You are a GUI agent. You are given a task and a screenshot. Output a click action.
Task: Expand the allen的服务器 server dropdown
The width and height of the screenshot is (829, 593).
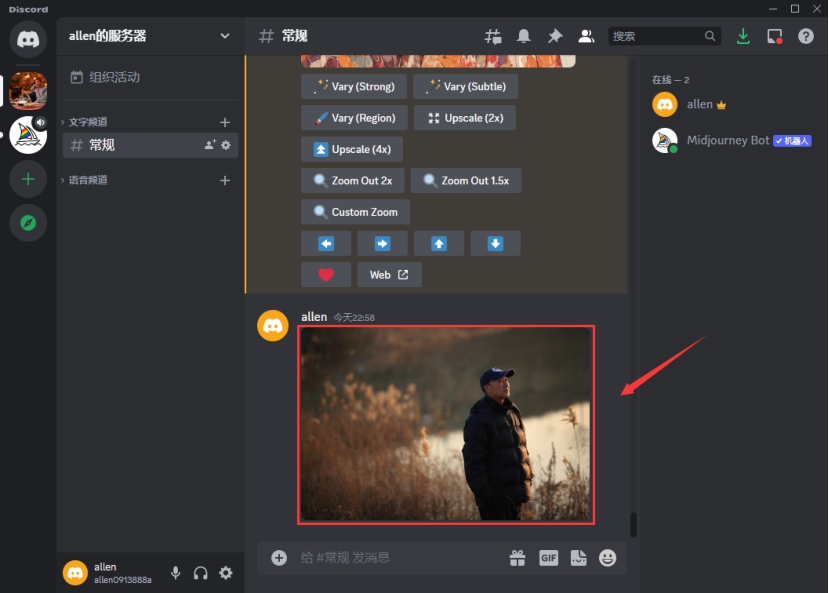tap(225, 36)
